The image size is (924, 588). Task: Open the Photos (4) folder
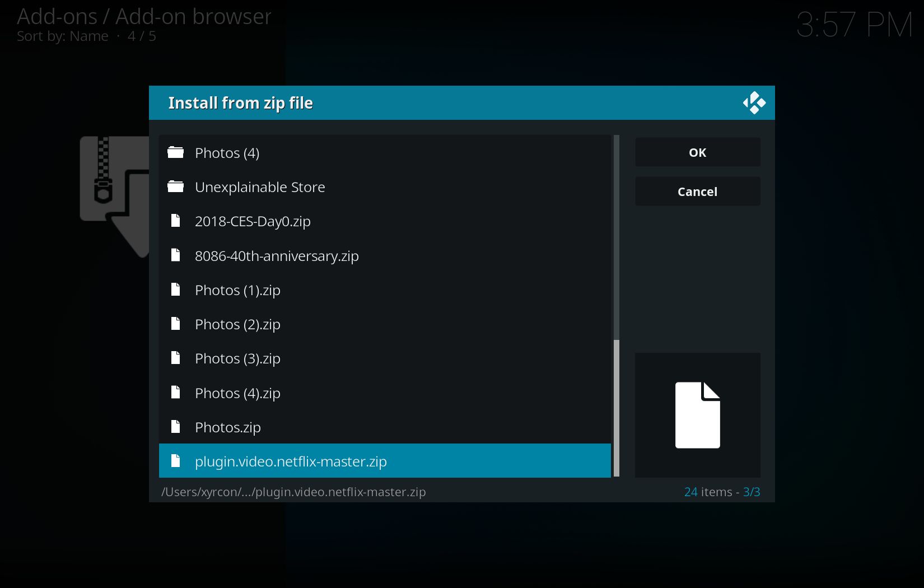[385, 152]
